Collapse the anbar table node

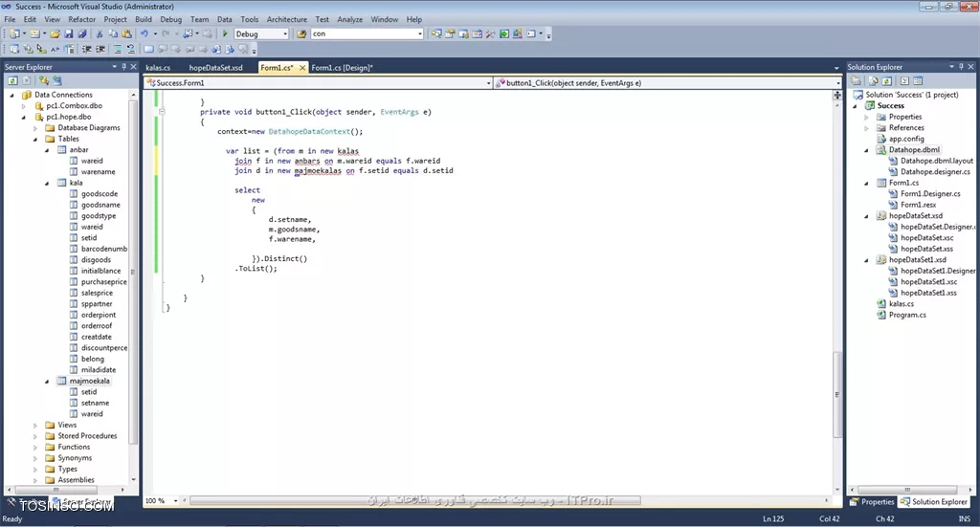pyautogui.click(x=47, y=150)
